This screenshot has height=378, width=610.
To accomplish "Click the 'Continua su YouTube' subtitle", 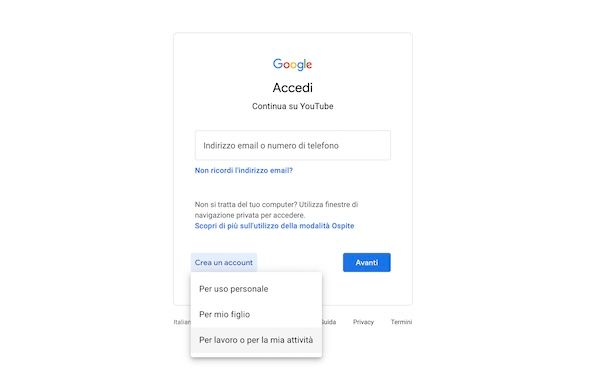I will (x=293, y=106).
